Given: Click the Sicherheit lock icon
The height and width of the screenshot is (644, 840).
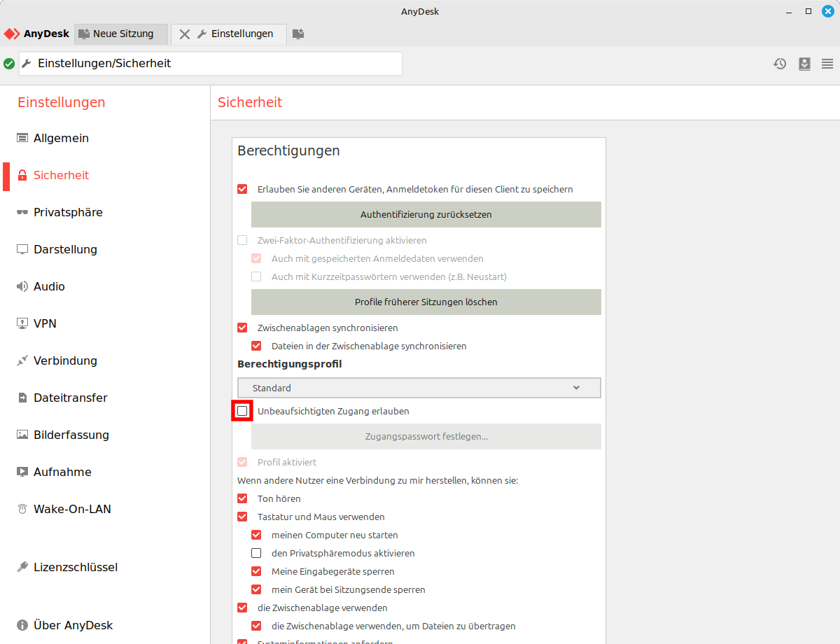Looking at the screenshot, I should [x=22, y=175].
